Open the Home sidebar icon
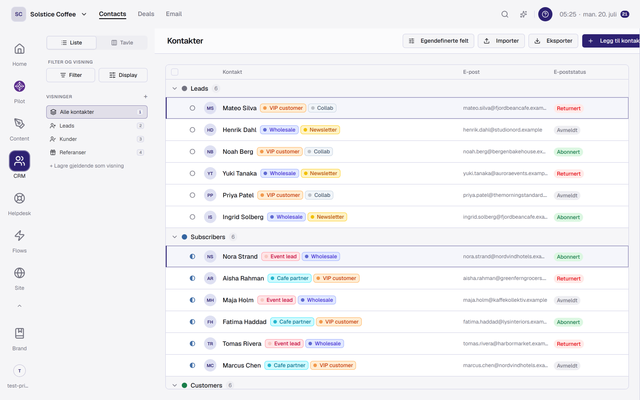 (19, 49)
